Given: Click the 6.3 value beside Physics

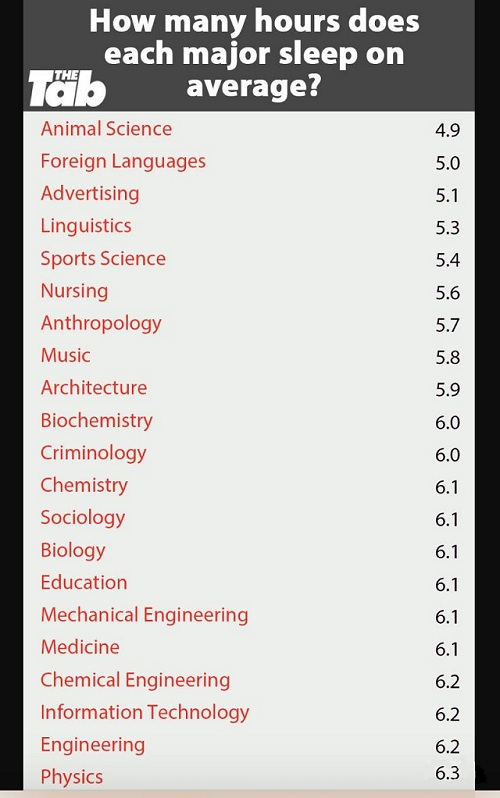Looking at the screenshot, I should click(x=448, y=774).
